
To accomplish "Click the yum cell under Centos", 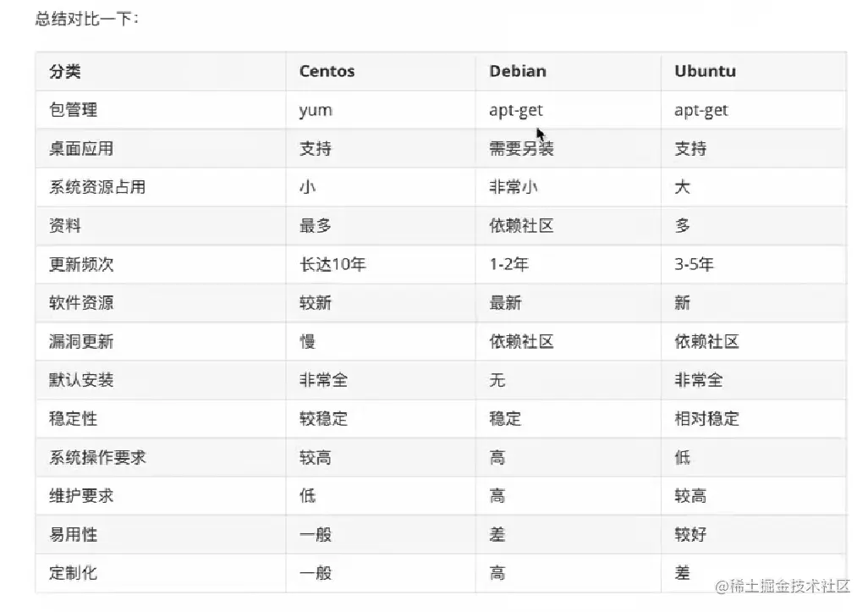I will [x=316, y=110].
